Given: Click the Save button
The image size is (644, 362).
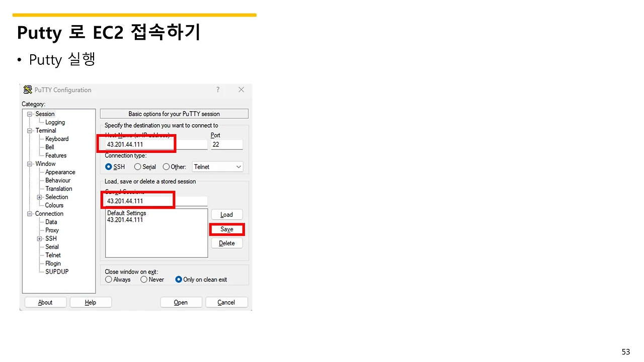Looking at the screenshot, I should click(x=226, y=229).
